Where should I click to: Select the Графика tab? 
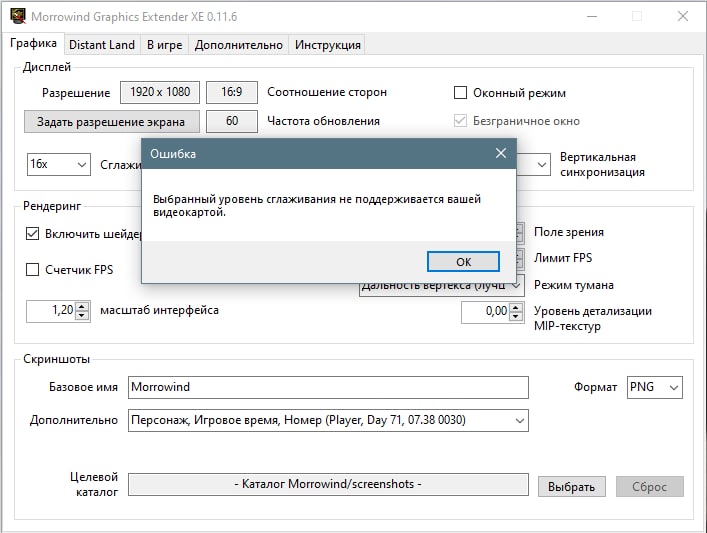pyautogui.click(x=33, y=43)
